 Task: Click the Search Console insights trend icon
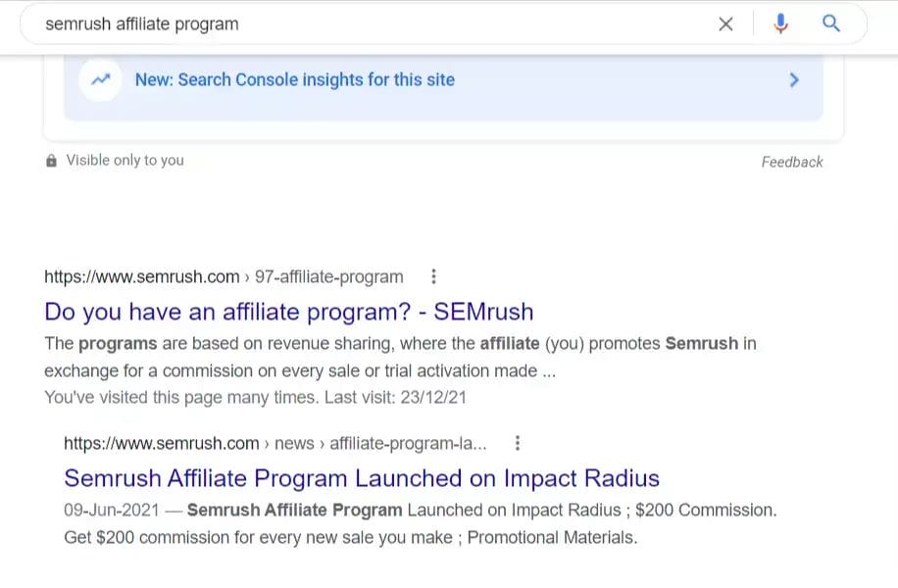click(x=99, y=80)
